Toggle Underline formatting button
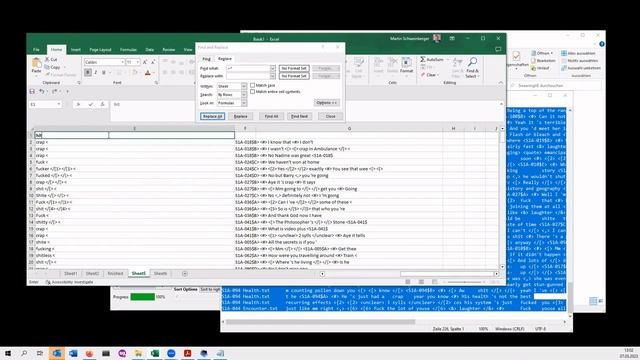Viewport: 640px width, 360px height. 104,73
